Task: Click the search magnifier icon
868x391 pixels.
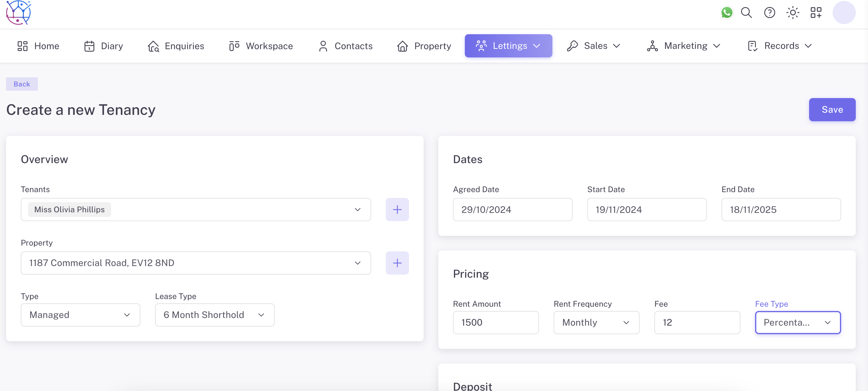Action: pos(746,13)
